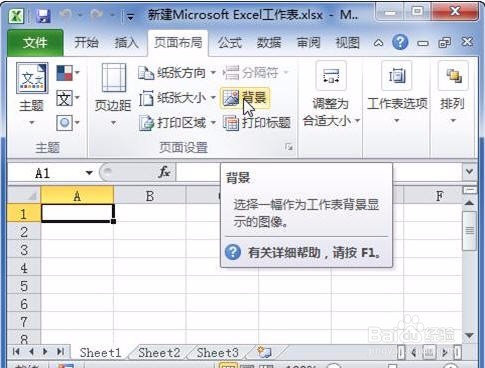This screenshot has height=368, width=485.
Task: Select row 1 header
Action: tap(24, 214)
